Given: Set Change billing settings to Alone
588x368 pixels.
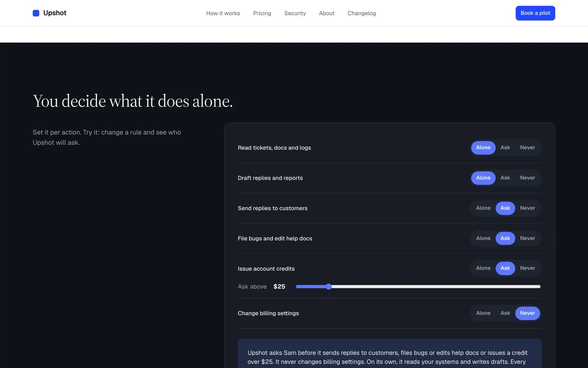Looking at the screenshot, I should (483, 313).
